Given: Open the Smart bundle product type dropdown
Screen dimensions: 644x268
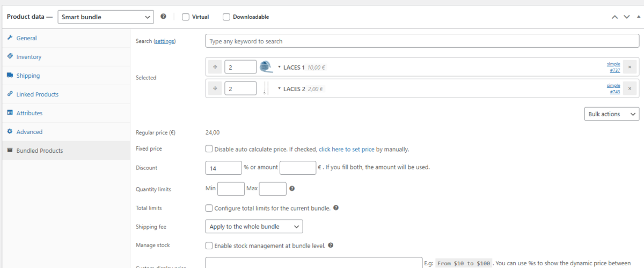Looking at the screenshot, I should click(105, 17).
